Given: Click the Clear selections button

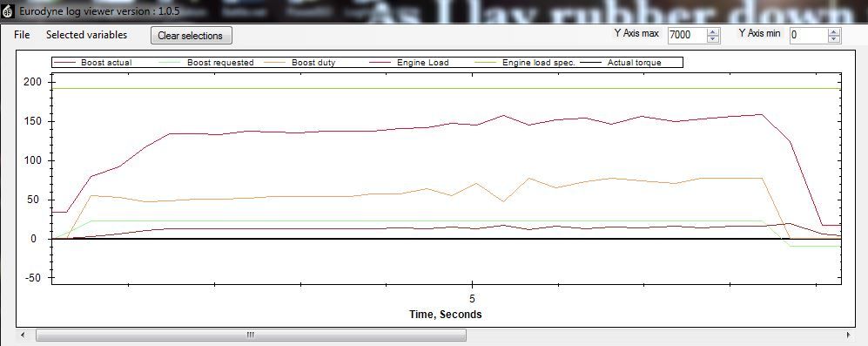Looking at the screenshot, I should tap(191, 36).
